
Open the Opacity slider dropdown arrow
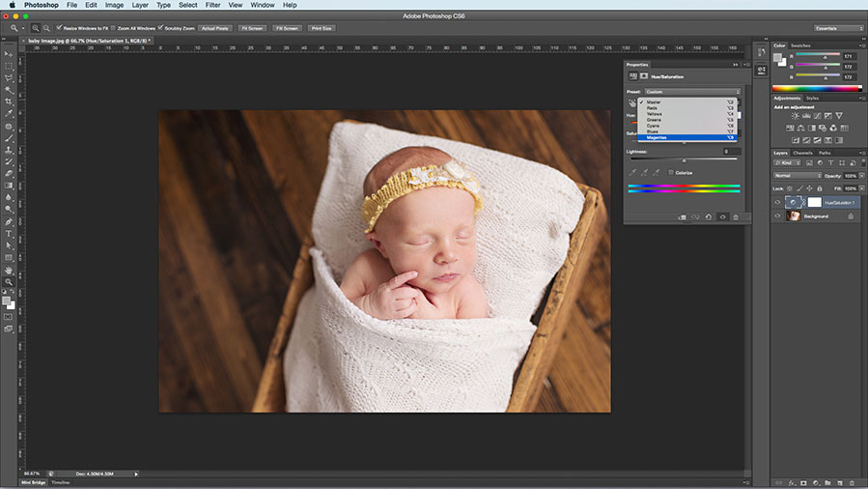[862, 176]
